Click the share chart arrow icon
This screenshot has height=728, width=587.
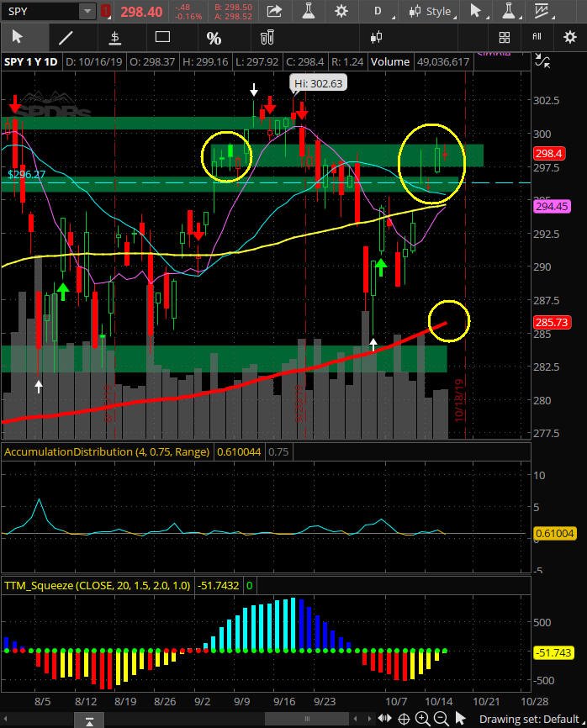tap(274, 11)
